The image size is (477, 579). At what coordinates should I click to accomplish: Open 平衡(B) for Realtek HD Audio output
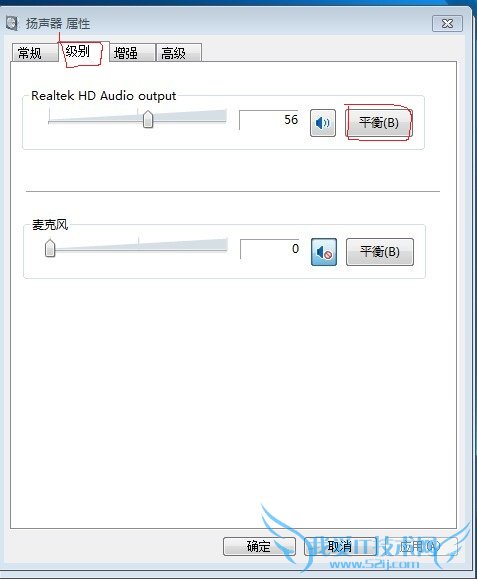click(x=378, y=123)
